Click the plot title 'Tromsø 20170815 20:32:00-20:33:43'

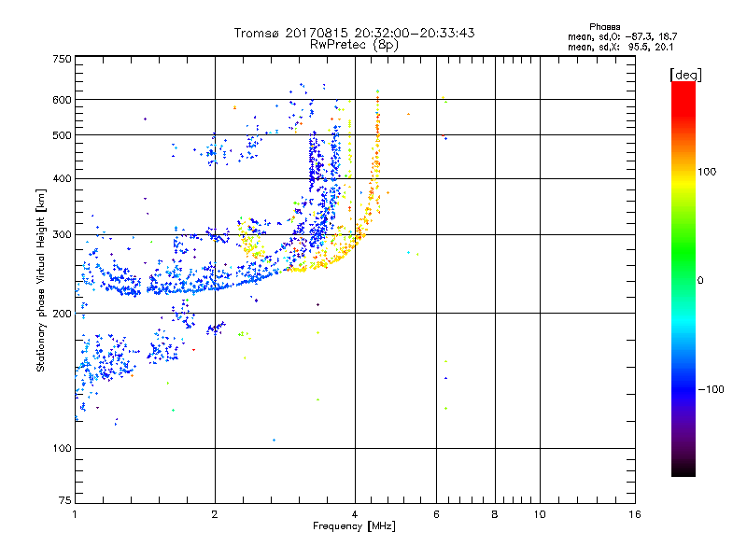tap(354, 33)
